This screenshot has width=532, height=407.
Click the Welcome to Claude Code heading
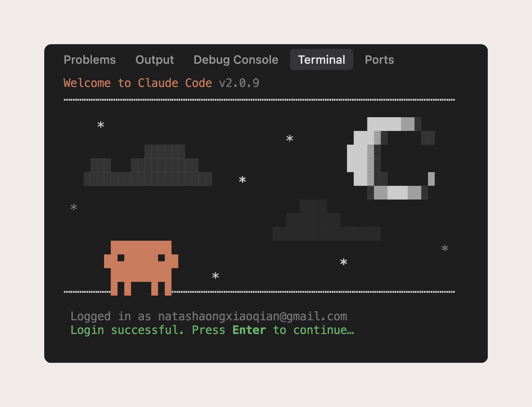tap(138, 83)
